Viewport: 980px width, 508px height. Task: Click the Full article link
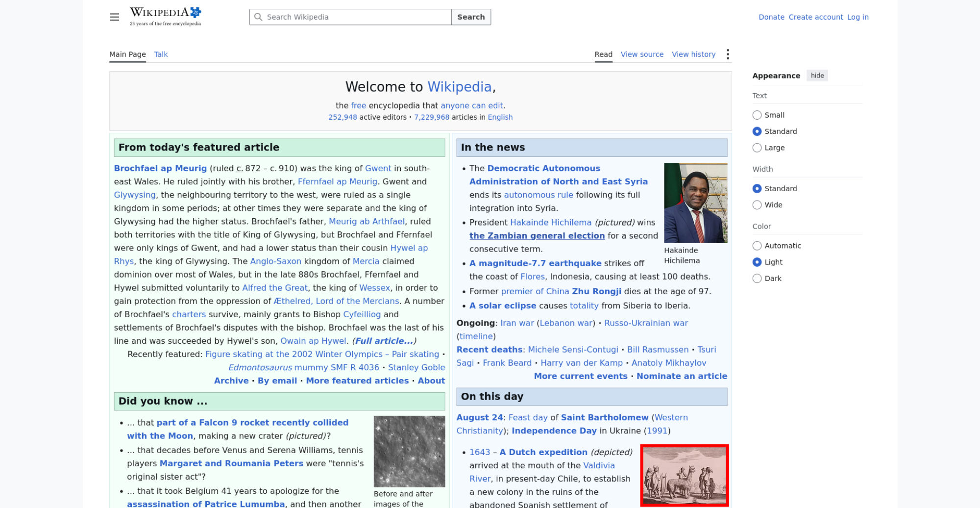coord(384,341)
